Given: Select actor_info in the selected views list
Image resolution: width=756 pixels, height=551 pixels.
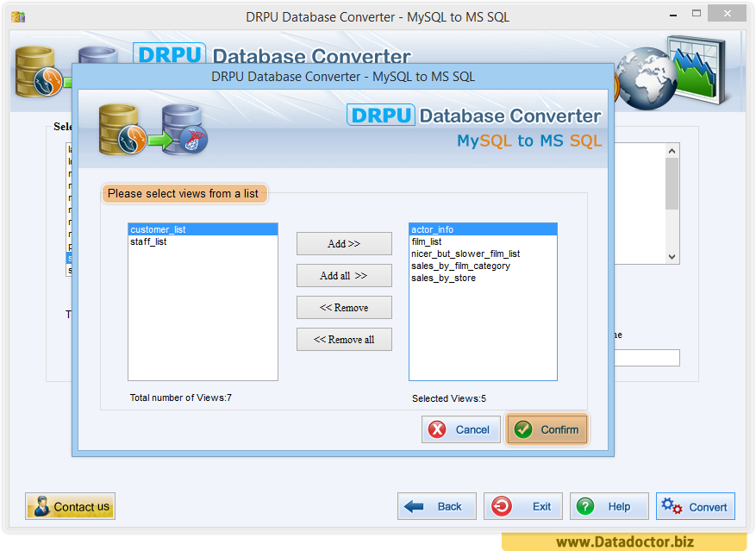Looking at the screenshot, I should tap(483, 229).
